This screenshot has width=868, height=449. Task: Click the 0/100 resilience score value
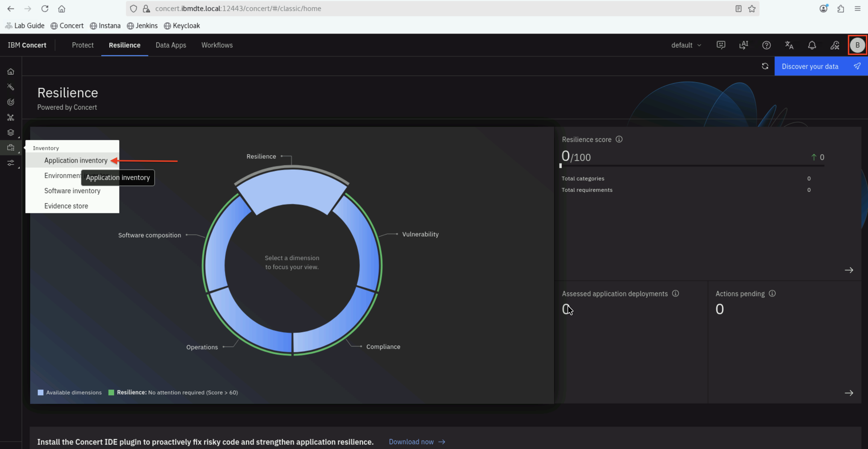click(576, 156)
